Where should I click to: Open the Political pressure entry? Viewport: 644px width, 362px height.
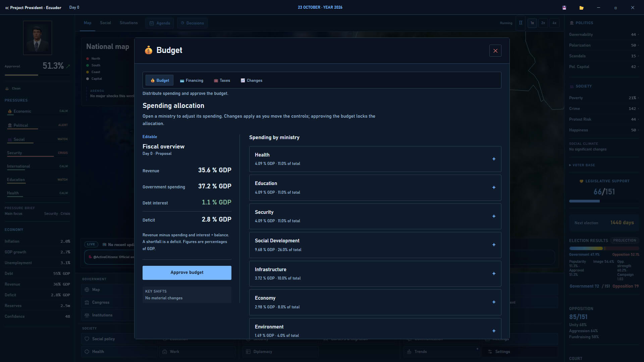37,125
